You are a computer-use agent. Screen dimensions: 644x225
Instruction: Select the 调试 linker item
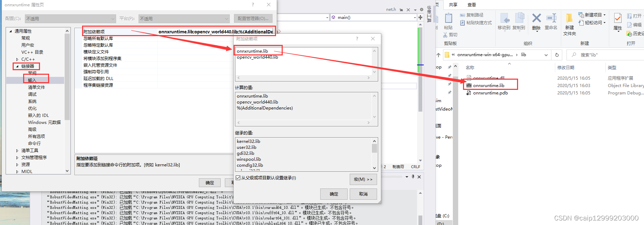pos(32,94)
